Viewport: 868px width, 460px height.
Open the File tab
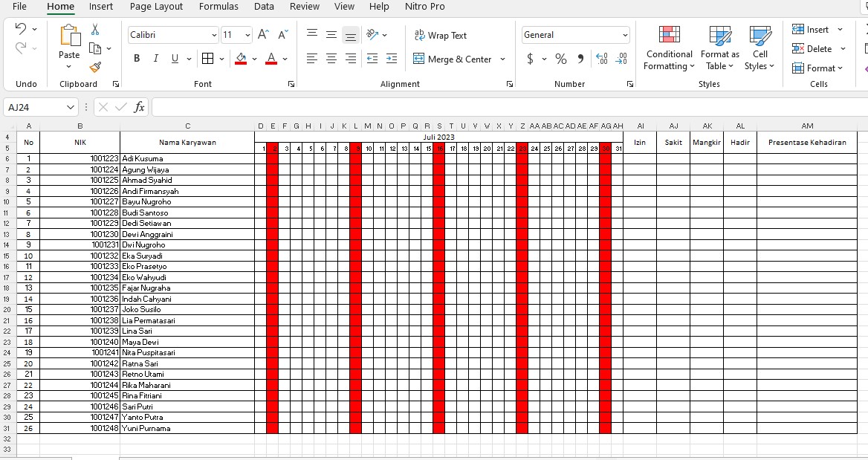click(x=19, y=7)
